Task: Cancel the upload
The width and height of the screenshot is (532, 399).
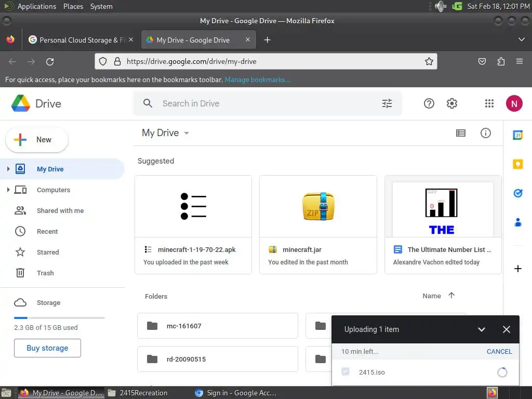Action: pos(499,352)
